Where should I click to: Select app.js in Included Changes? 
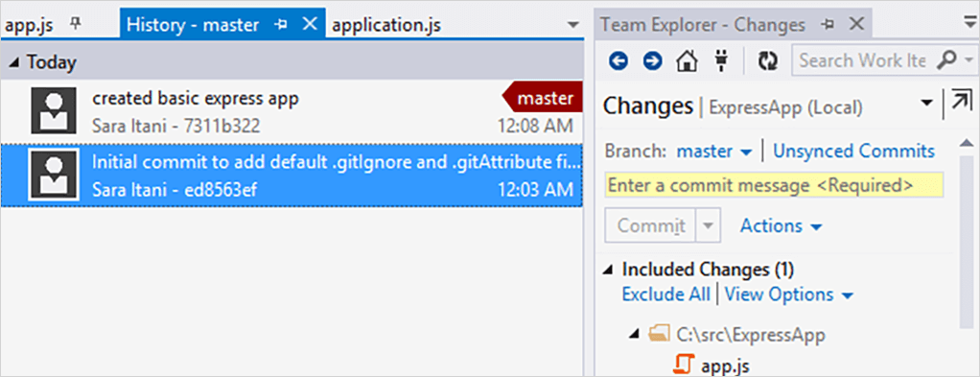(x=725, y=365)
